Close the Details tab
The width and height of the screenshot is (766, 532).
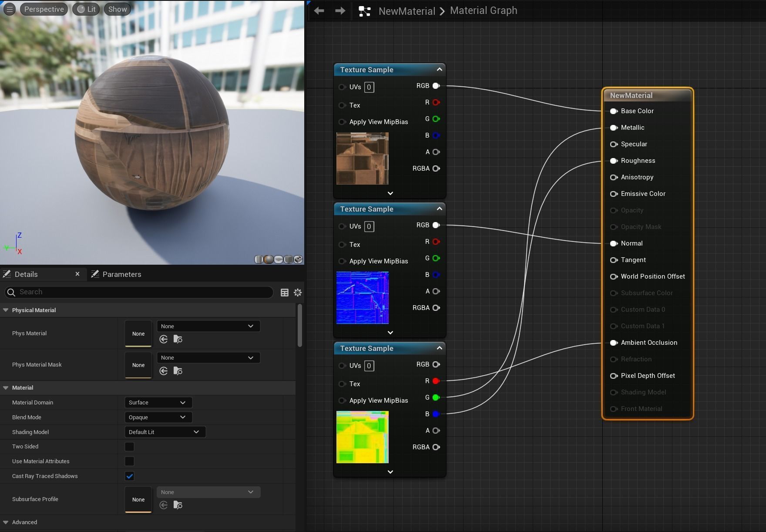tap(77, 274)
